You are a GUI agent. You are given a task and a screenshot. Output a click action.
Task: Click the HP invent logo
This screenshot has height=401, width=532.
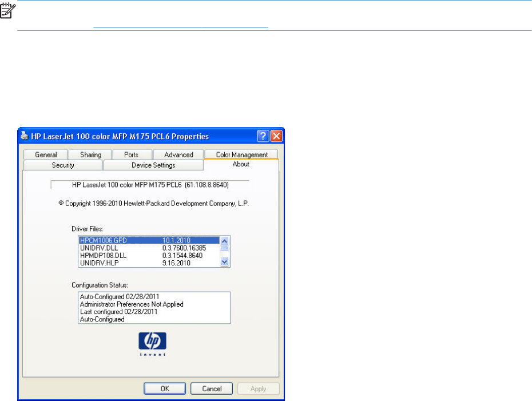coord(152,344)
